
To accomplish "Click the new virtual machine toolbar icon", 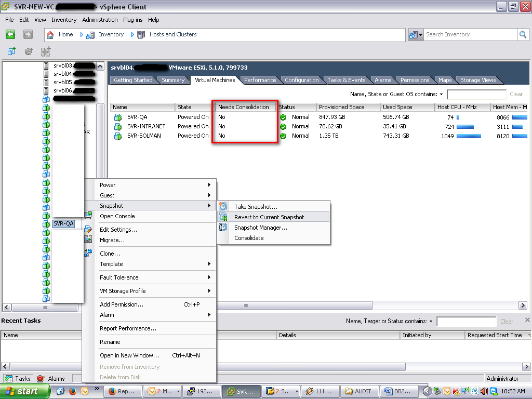I will tap(11, 51).
